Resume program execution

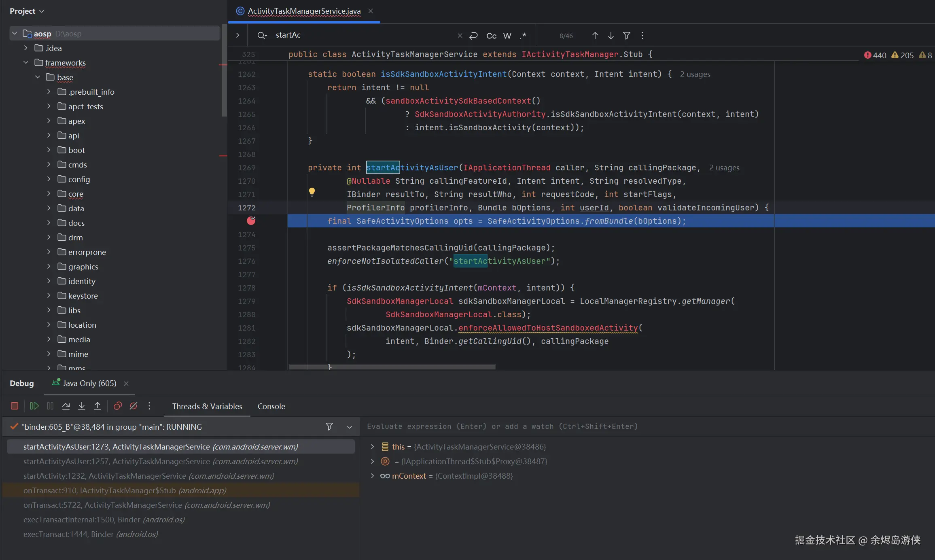(x=34, y=406)
